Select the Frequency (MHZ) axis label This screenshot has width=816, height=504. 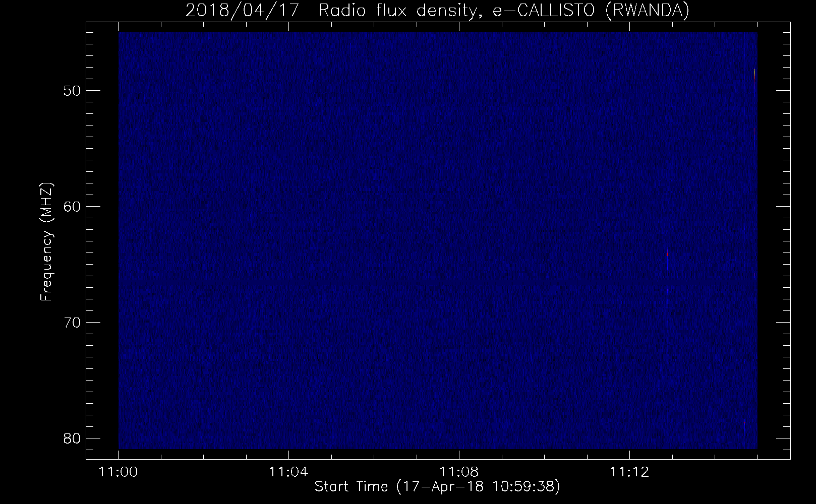(x=46, y=242)
